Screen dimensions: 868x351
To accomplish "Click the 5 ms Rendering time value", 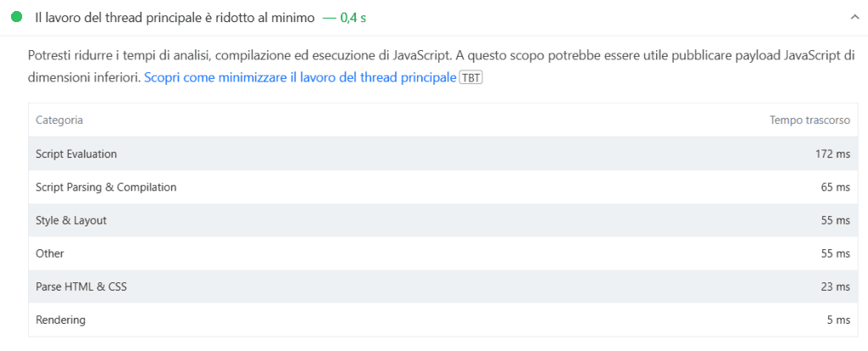I will coord(838,320).
